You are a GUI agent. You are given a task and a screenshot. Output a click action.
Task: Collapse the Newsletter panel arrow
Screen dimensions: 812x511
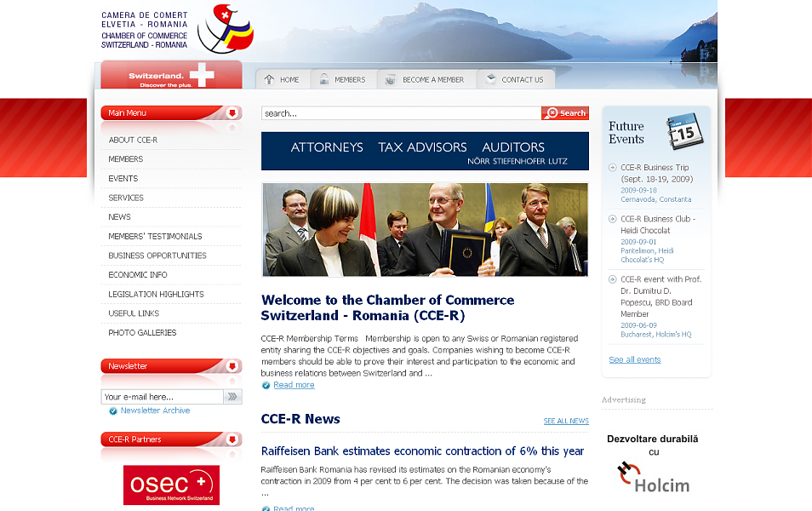(232, 366)
